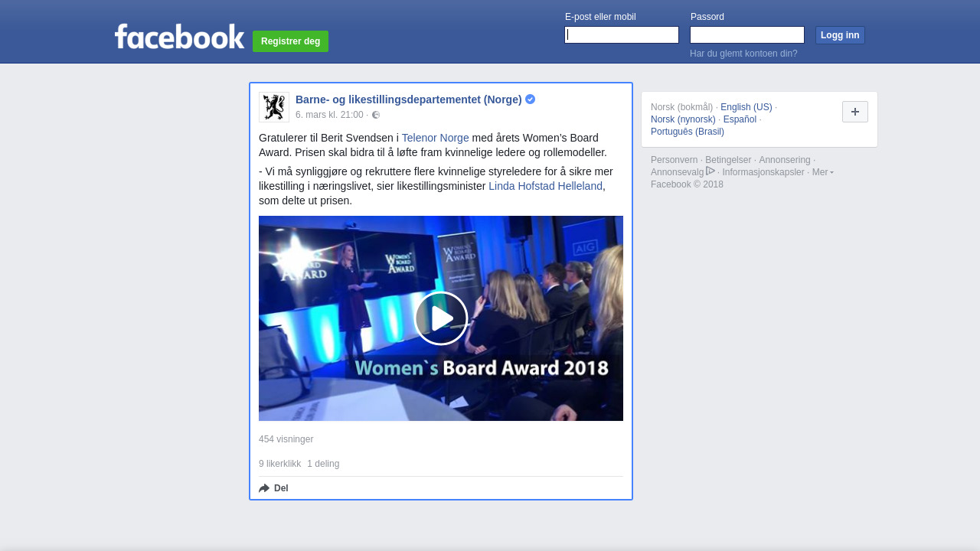This screenshot has width=980, height=551.
Task: Click the verified badge next to page name
Action: coord(530,99)
